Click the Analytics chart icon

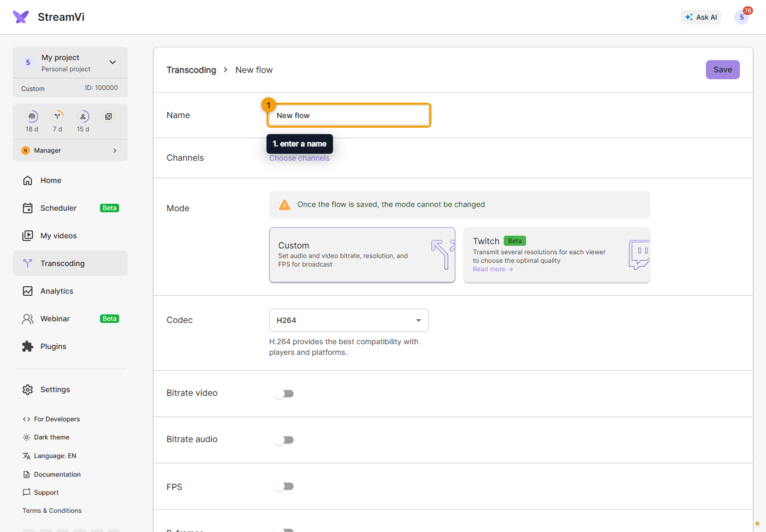click(x=28, y=291)
